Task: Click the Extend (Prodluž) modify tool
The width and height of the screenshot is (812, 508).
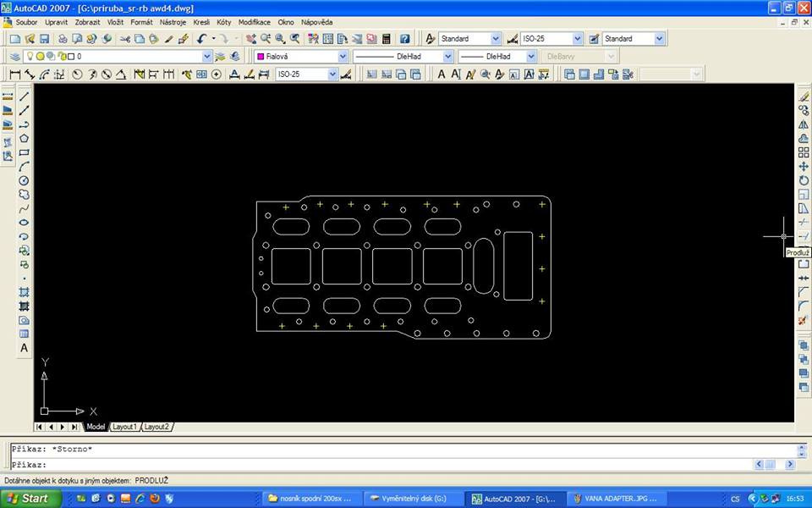Action: [x=804, y=236]
